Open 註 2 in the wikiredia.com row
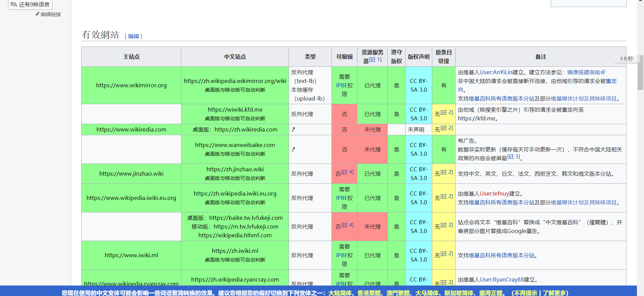Viewport: 644px width, 296px height. tap(446, 128)
